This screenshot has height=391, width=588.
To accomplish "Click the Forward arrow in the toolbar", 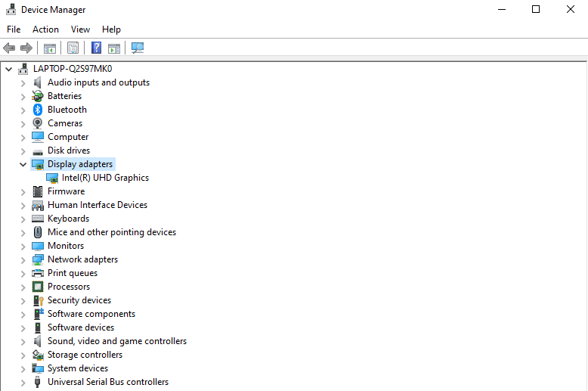I will (x=26, y=48).
